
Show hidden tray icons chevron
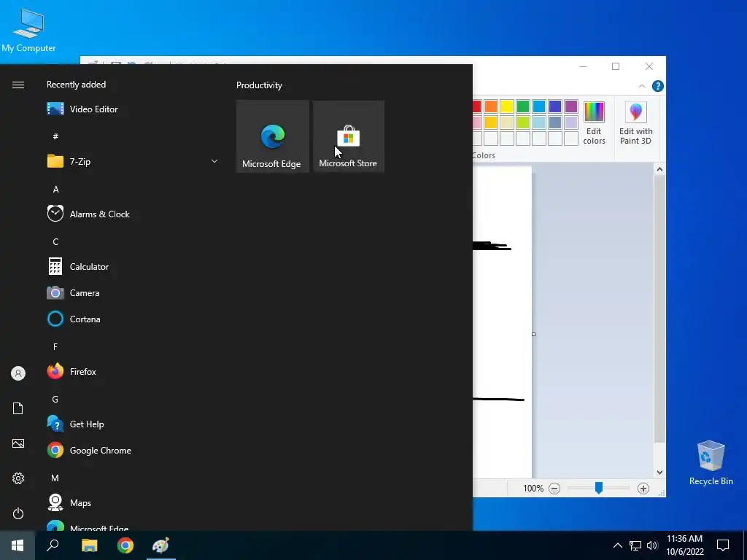[x=617, y=545]
